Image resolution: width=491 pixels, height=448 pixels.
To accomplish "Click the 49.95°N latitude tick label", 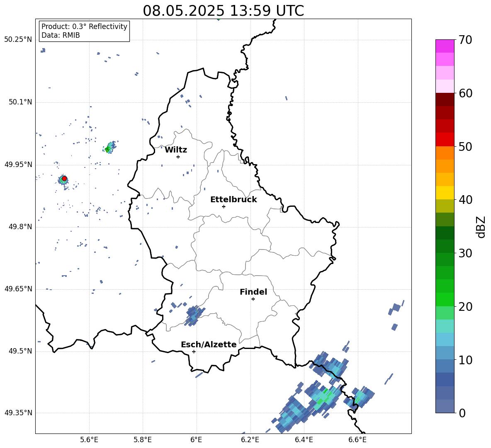I will pyautogui.click(x=18, y=165).
